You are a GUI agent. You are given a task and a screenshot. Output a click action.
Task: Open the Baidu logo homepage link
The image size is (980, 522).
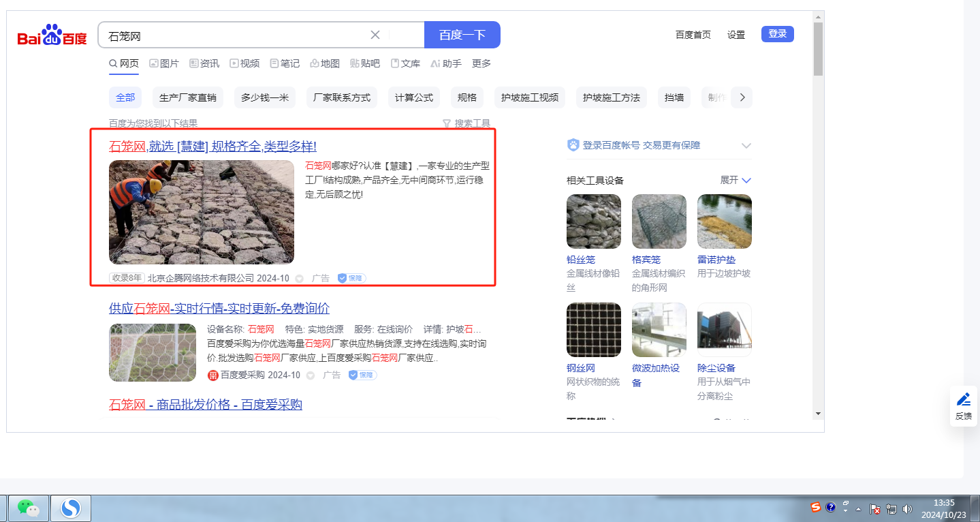click(x=52, y=35)
